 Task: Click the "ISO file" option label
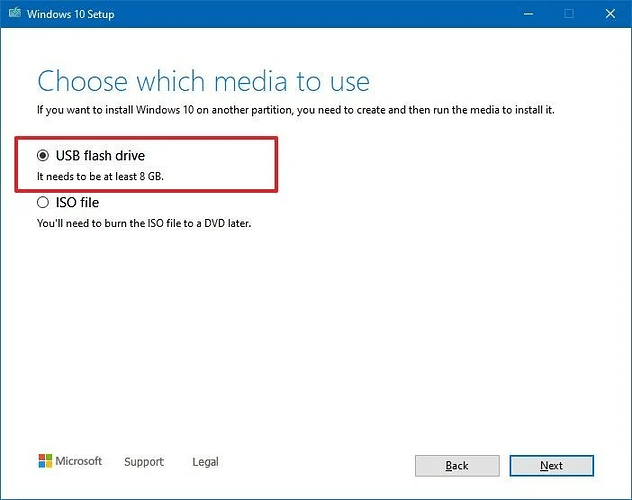(77, 202)
